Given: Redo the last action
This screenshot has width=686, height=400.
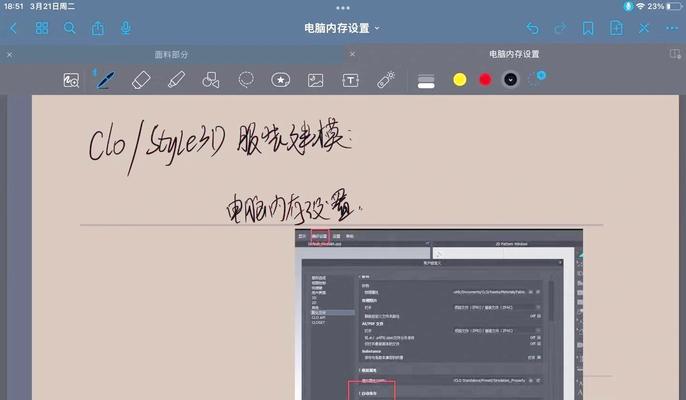Looking at the screenshot, I should point(560,28).
